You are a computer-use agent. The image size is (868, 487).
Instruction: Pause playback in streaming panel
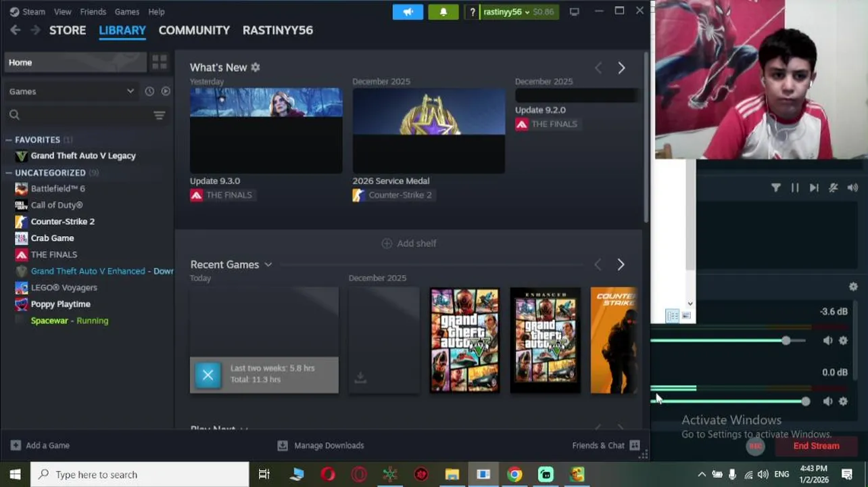coord(795,187)
